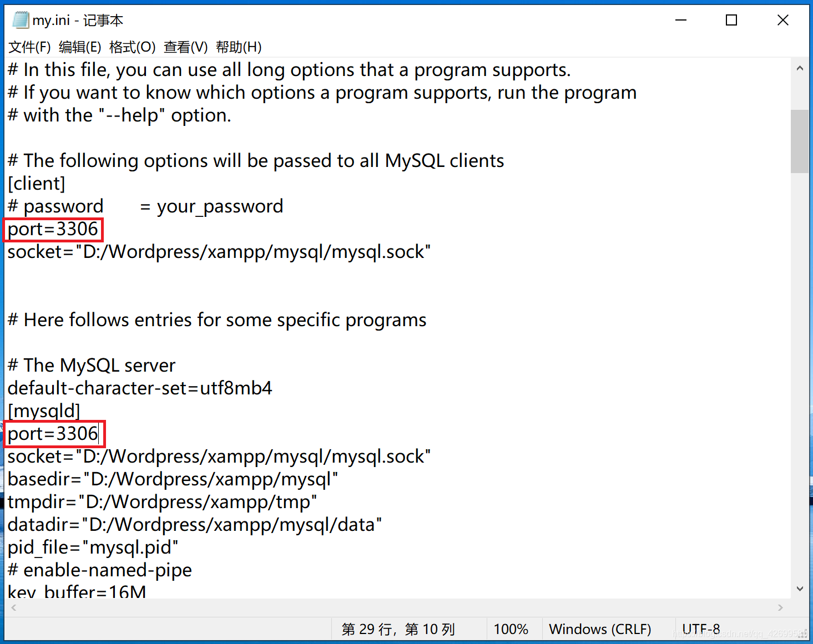813x644 pixels.
Task: Close the my.ini Notepad window
Action: coord(782,21)
